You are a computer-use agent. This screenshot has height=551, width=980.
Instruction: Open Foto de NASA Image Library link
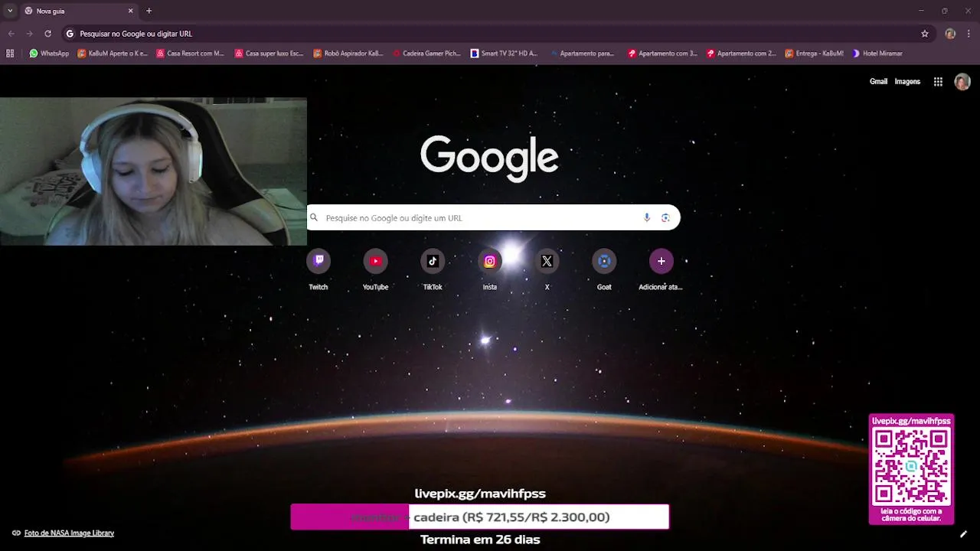point(69,533)
